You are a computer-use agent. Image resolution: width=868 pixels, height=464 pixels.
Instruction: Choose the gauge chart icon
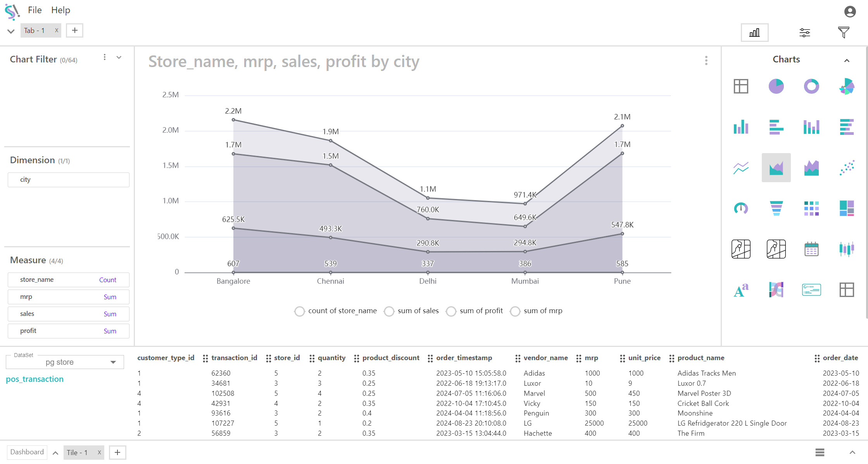tap(740, 208)
